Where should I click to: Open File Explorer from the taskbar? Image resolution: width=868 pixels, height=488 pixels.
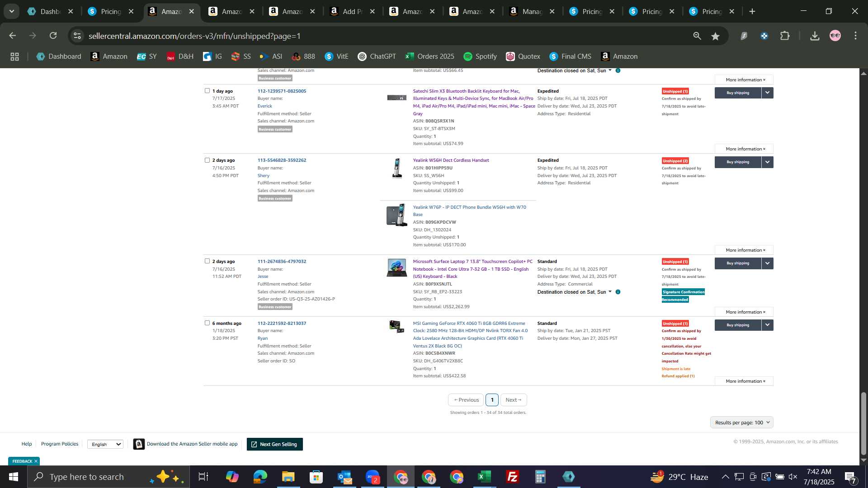(288, 477)
